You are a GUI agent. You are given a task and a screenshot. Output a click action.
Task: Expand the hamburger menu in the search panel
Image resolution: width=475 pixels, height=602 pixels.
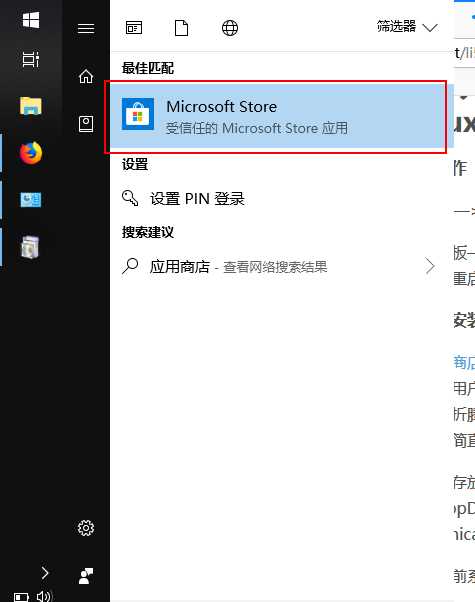coord(86,28)
